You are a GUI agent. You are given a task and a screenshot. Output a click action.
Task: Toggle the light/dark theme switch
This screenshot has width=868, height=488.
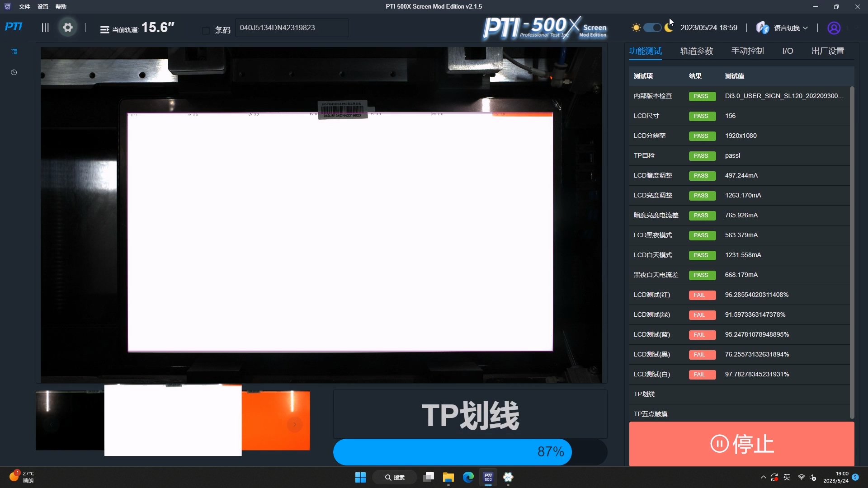[x=652, y=28]
